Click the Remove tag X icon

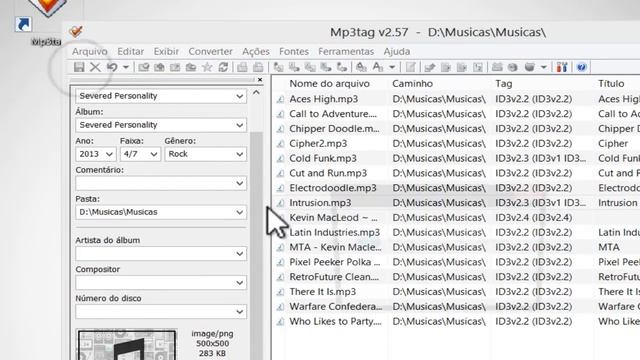(x=95, y=67)
